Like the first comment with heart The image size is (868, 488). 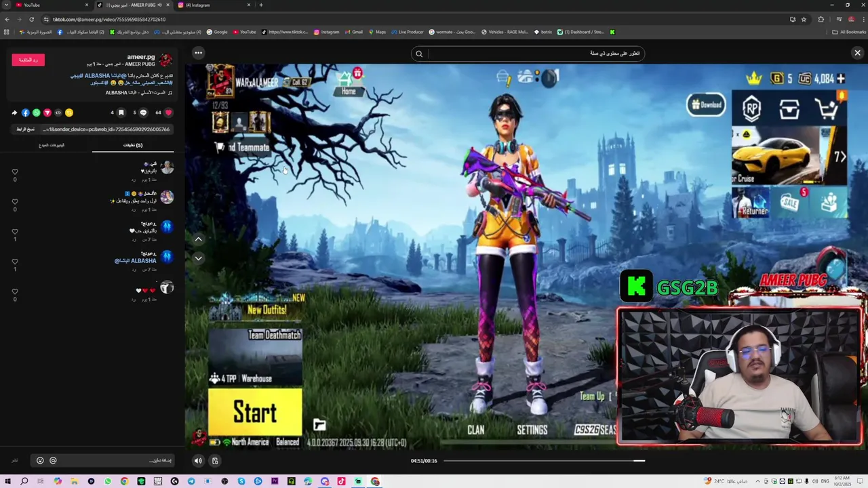pos(15,171)
